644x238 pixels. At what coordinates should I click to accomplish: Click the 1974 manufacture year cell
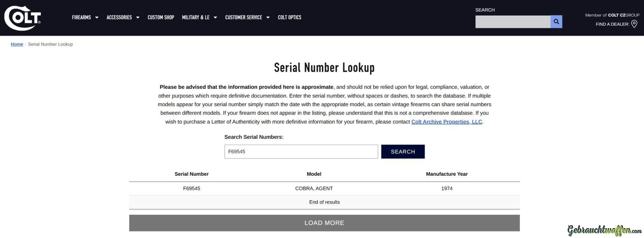tap(447, 189)
